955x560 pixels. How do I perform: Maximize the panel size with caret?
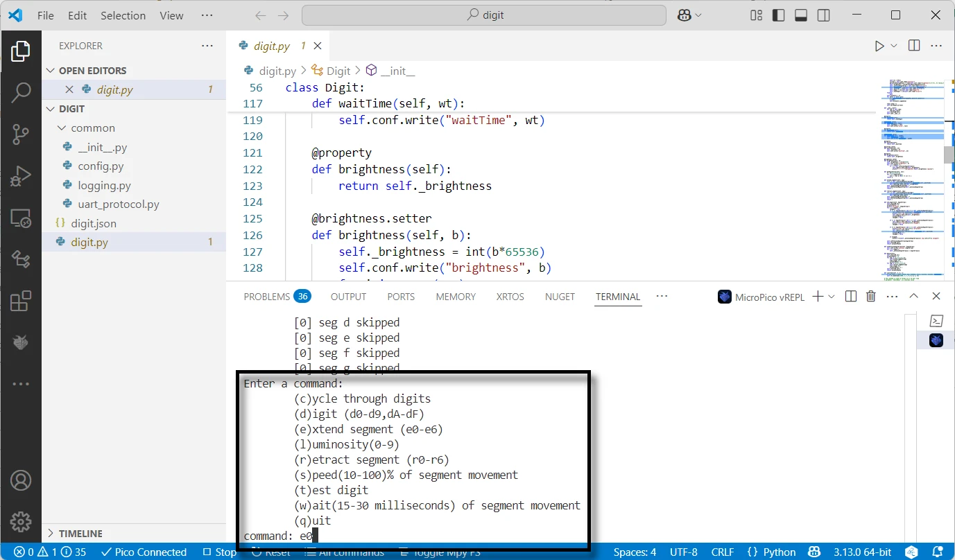coord(914,297)
